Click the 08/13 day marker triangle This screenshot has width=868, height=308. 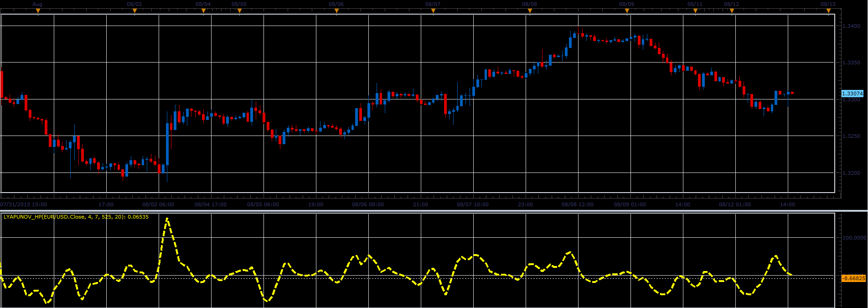coord(828,11)
